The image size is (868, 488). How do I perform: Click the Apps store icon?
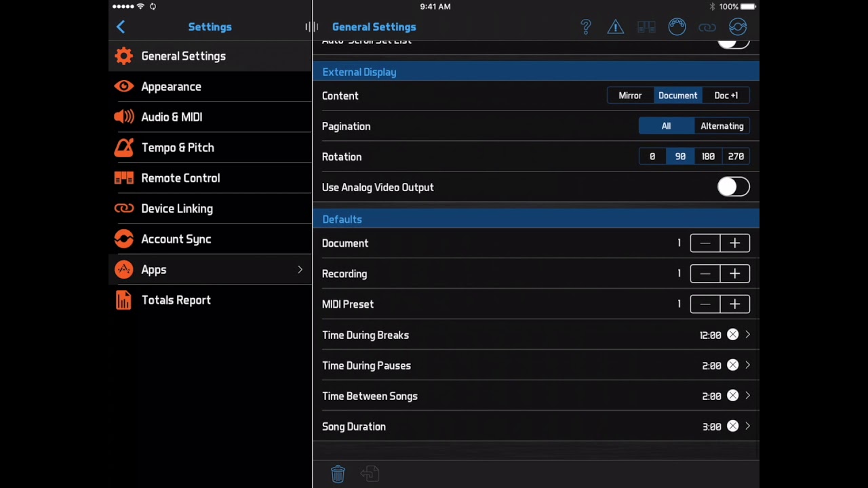[124, 270]
